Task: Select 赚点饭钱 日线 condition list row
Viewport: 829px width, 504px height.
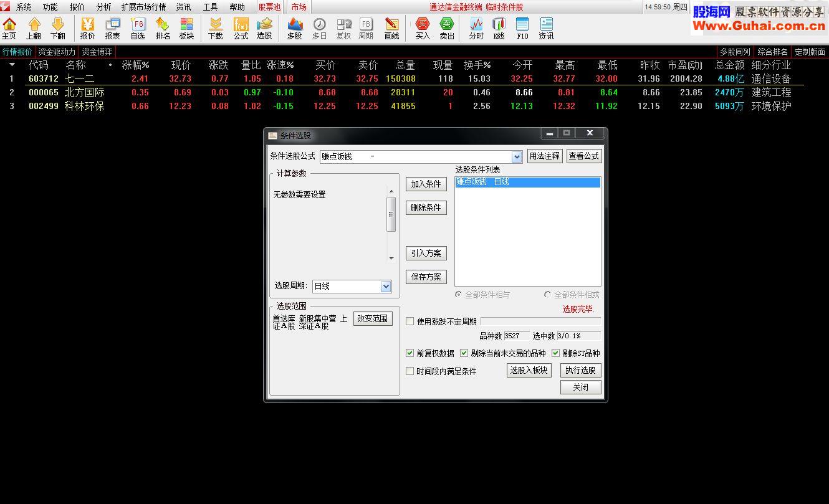Action: point(527,182)
